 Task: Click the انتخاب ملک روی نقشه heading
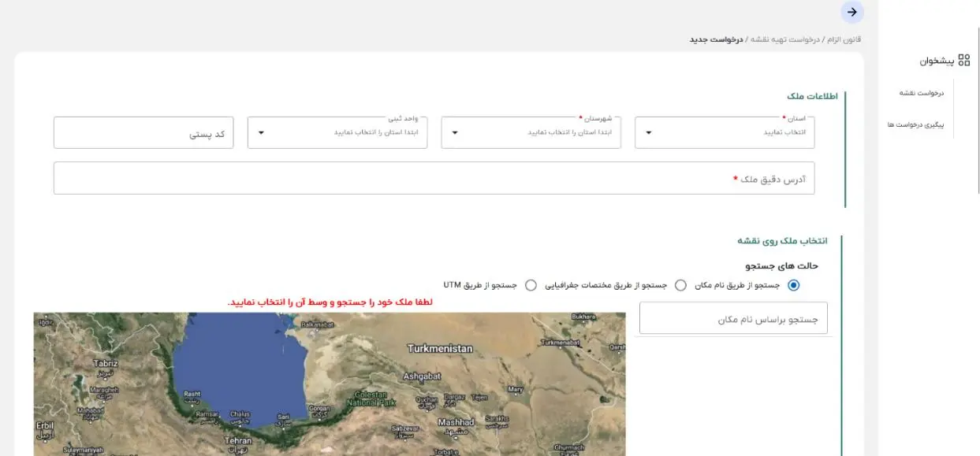783,240
